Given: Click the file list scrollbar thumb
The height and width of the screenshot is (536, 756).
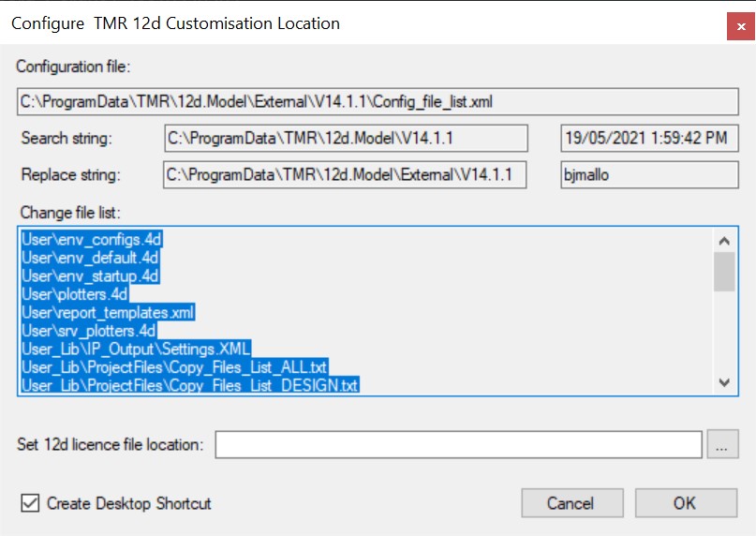Looking at the screenshot, I should [x=724, y=272].
